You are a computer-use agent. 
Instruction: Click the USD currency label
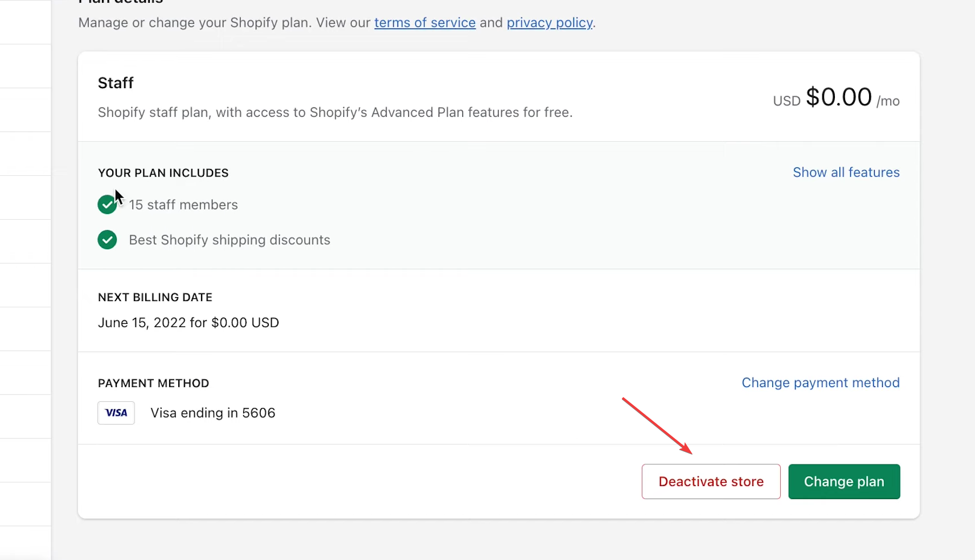coord(786,101)
